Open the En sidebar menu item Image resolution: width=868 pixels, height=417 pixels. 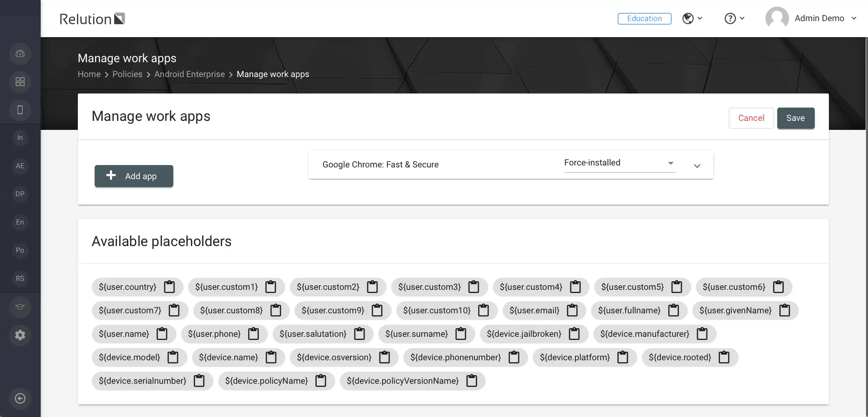[x=20, y=222]
